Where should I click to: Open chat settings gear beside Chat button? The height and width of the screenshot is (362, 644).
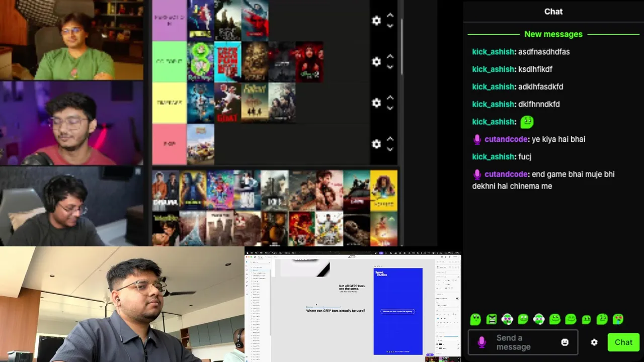pos(594,342)
